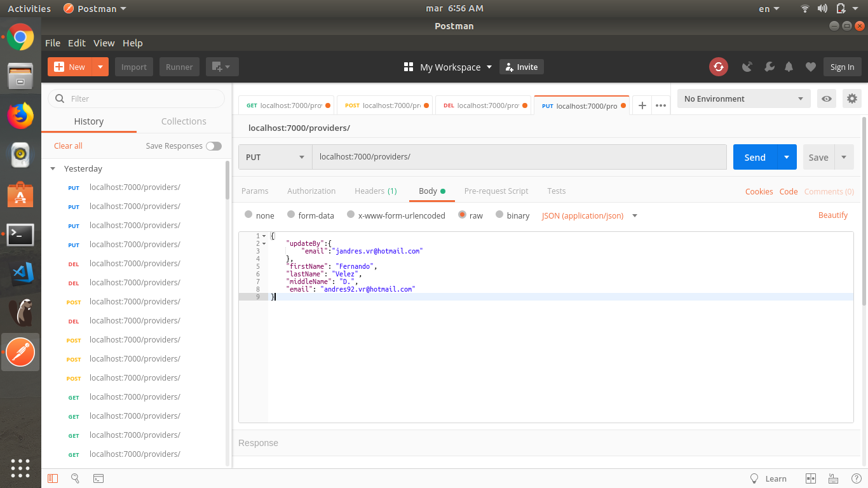Open the No Environment dropdown
The width and height of the screenshot is (868, 488).
[x=744, y=98]
